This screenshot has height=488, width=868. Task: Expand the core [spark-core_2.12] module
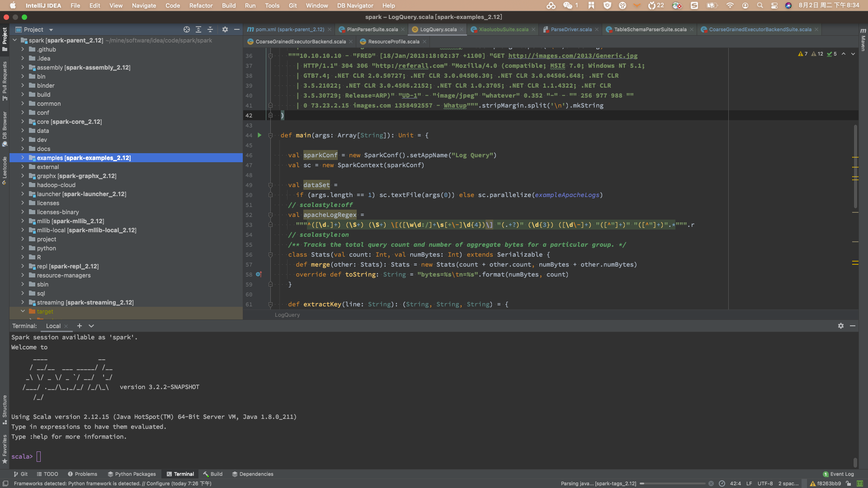pos(23,122)
